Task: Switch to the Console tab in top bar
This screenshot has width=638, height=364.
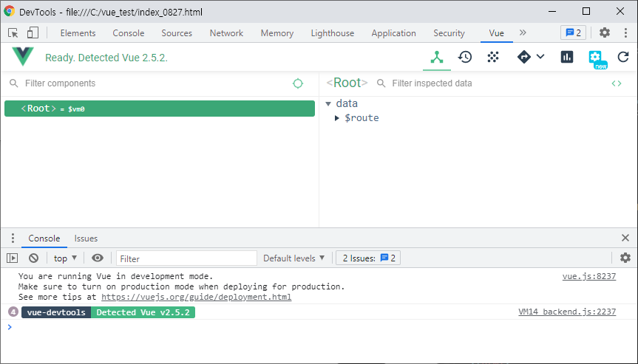Action: [128, 33]
